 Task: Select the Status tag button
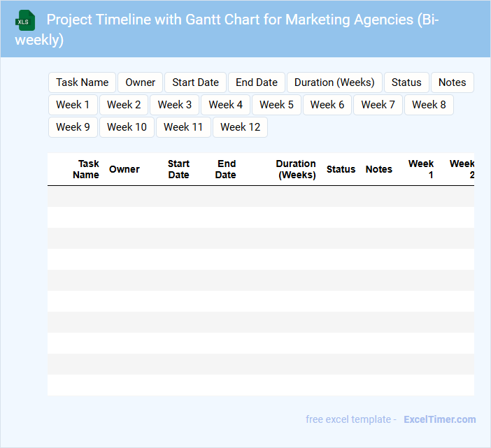pyautogui.click(x=406, y=82)
